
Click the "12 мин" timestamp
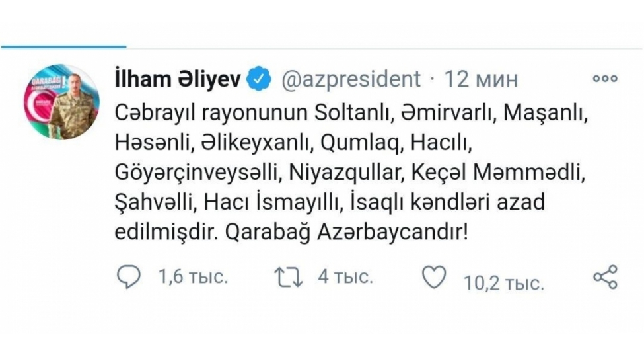[482, 80]
